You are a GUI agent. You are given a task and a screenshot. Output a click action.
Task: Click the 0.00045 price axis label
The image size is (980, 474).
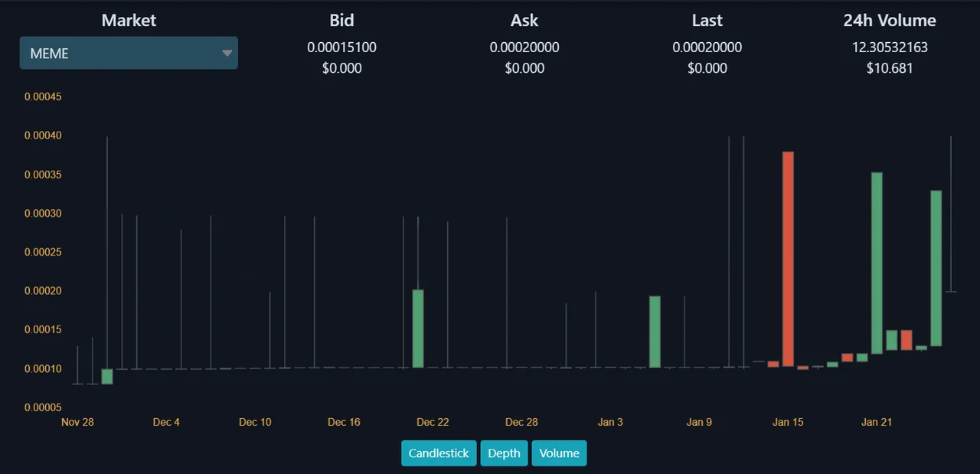pyautogui.click(x=43, y=96)
